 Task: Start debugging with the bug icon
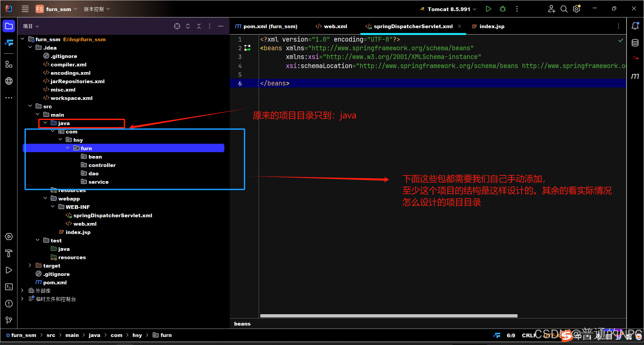pos(502,9)
